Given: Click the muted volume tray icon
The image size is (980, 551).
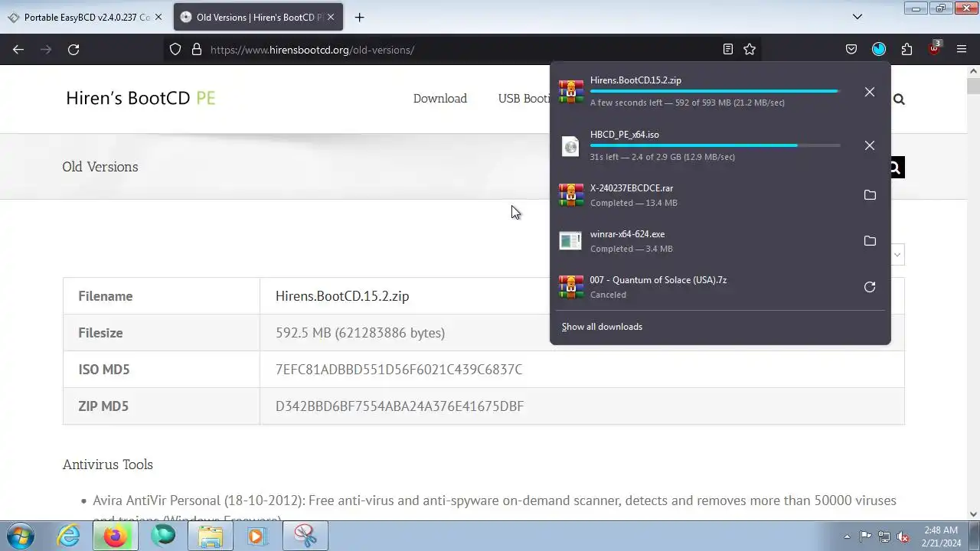Looking at the screenshot, I should [x=903, y=536].
